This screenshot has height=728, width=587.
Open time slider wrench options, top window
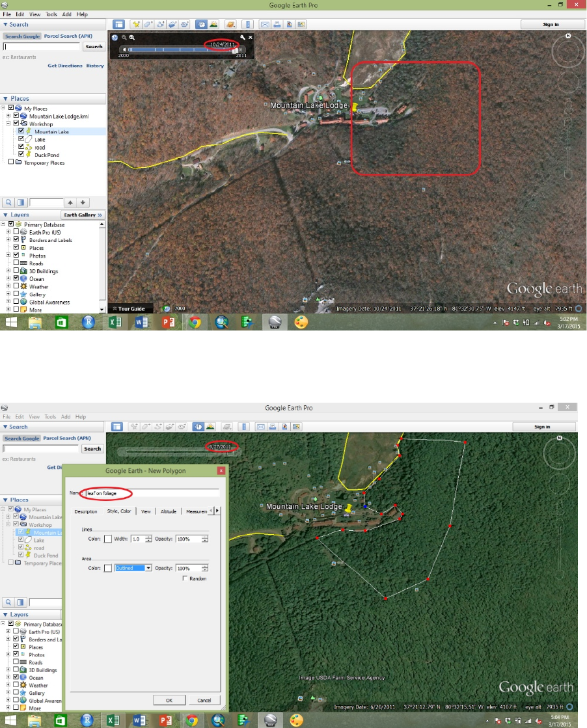pyautogui.click(x=243, y=38)
